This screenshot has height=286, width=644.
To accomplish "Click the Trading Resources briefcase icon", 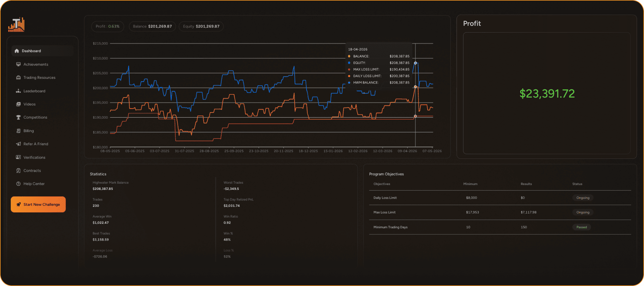I will tap(18, 77).
